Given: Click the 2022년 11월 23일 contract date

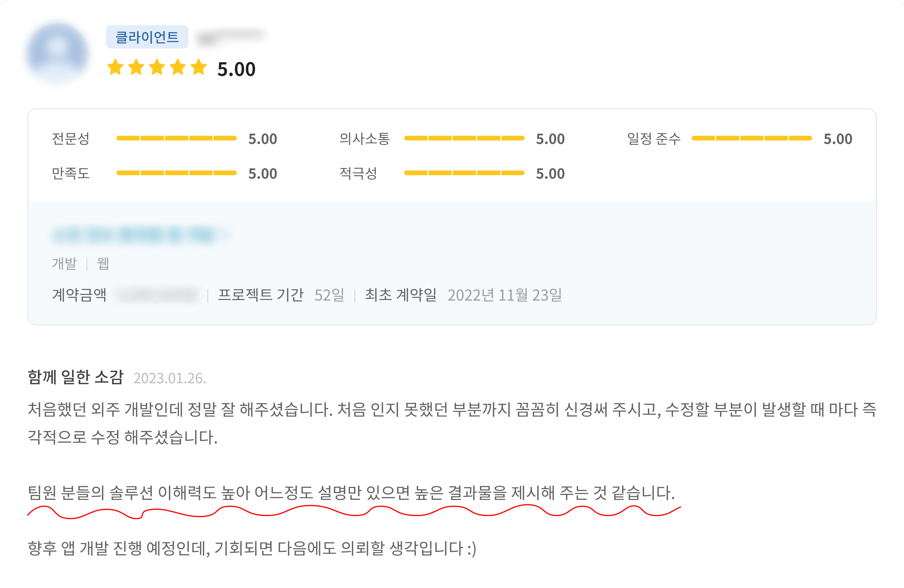Looking at the screenshot, I should tap(504, 295).
